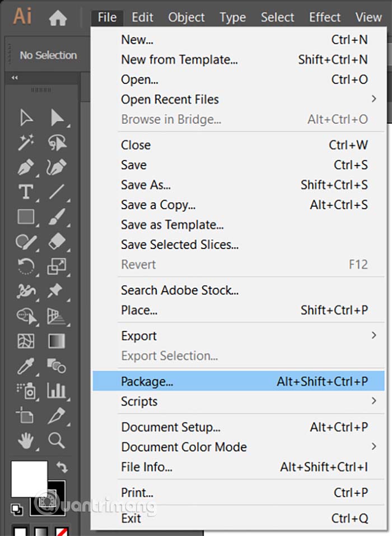Click the white Fill color swatch
This screenshot has height=536, width=392.
(29, 479)
